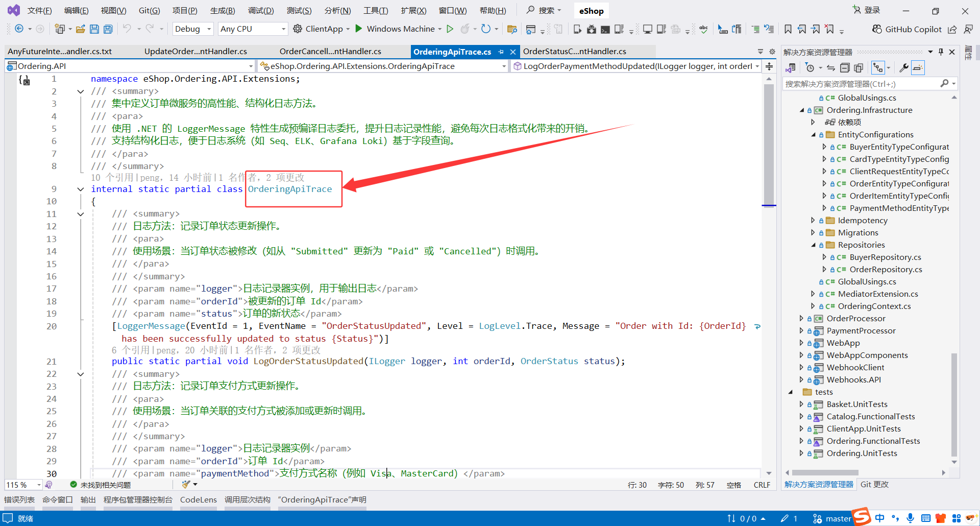Click the split editor window icon

(769, 66)
